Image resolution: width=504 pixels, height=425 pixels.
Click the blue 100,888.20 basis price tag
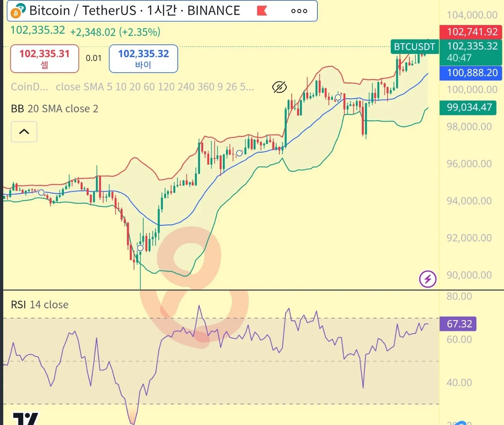click(471, 73)
